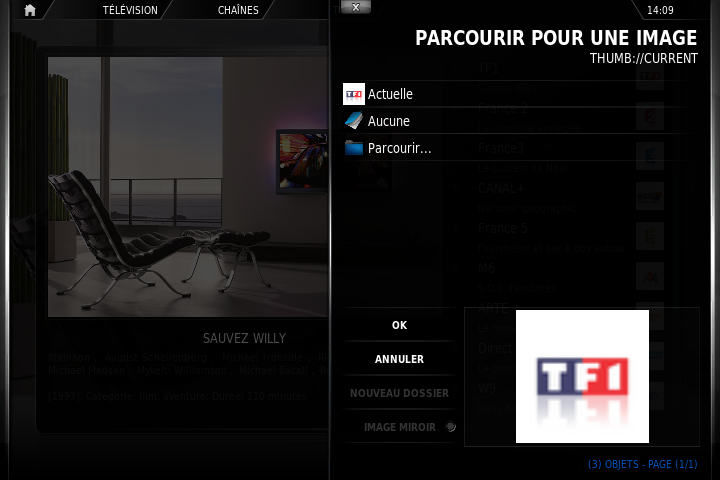Choose the Aucune list entry
The width and height of the screenshot is (720, 480).
[x=388, y=121]
